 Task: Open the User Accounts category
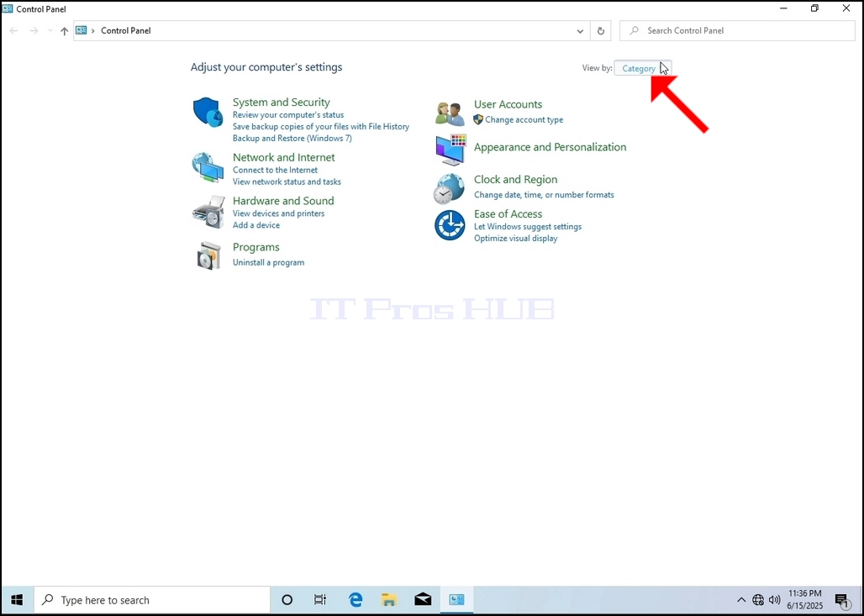click(x=508, y=104)
